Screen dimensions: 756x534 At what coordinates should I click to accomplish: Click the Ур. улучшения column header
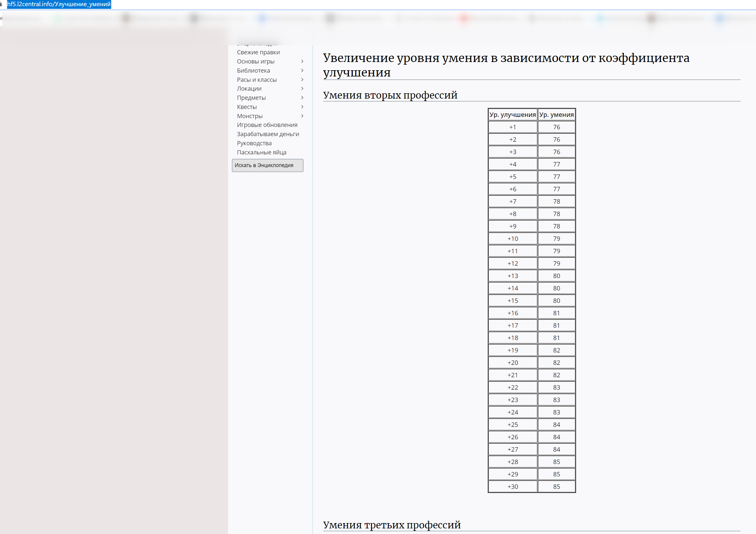tap(512, 115)
